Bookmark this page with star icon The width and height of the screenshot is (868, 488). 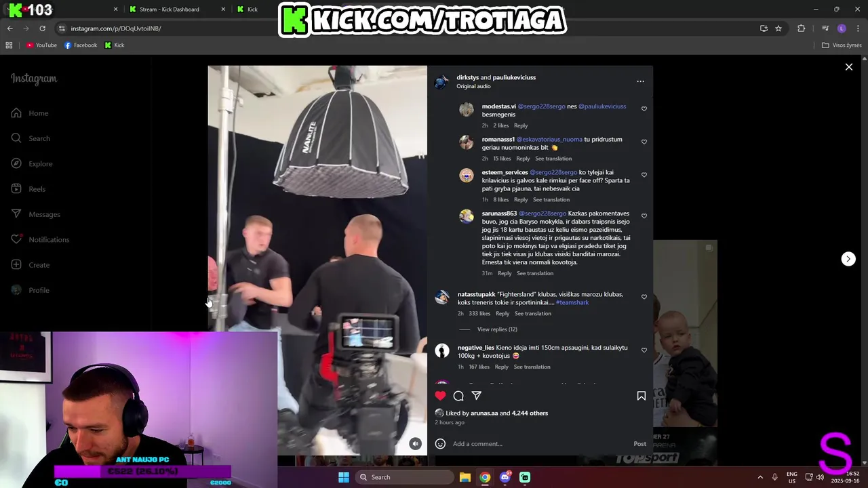(x=778, y=28)
